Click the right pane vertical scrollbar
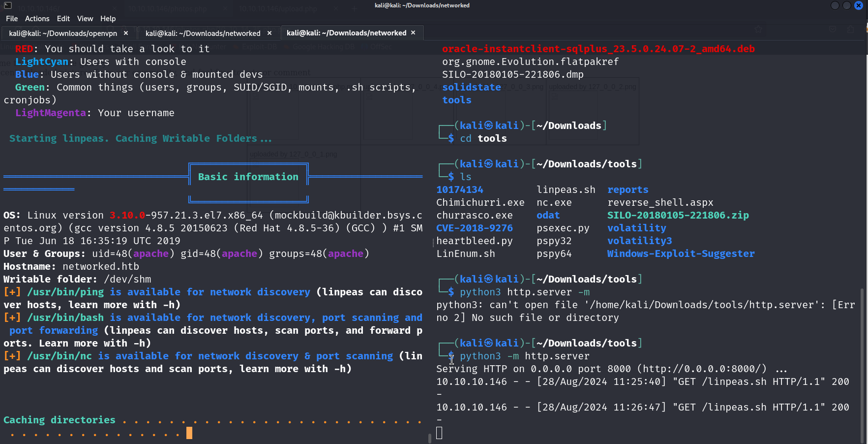This screenshot has width=868, height=444. click(862, 364)
